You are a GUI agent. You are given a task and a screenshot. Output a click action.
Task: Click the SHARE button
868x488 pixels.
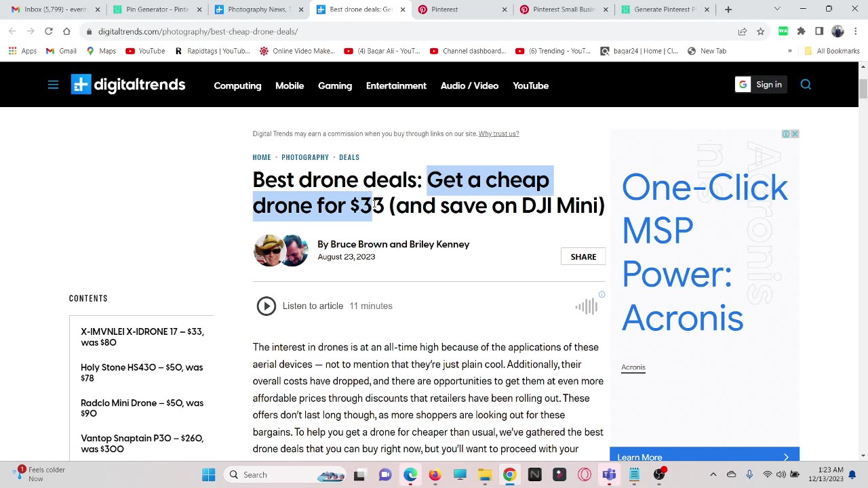pyautogui.click(x=583, y=257)
